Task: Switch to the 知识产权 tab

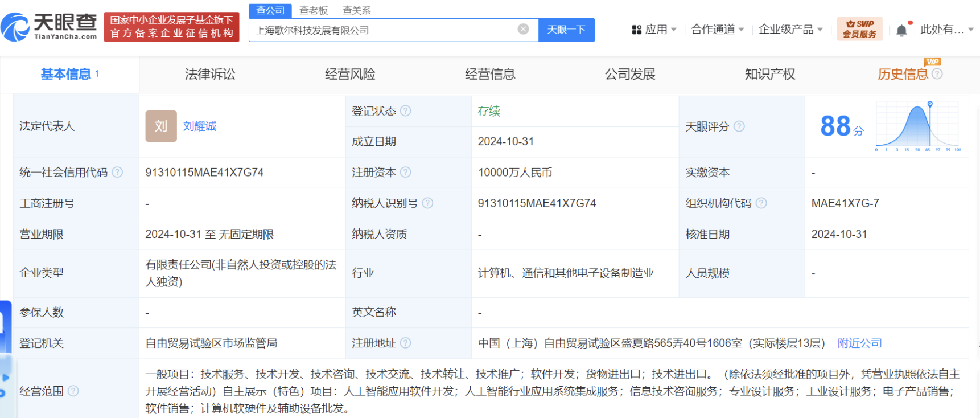Action: 769,74
